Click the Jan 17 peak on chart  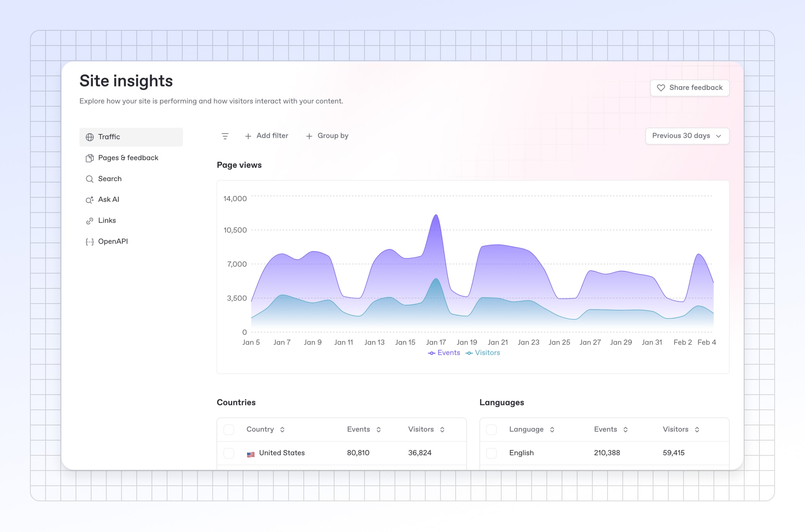436,215
